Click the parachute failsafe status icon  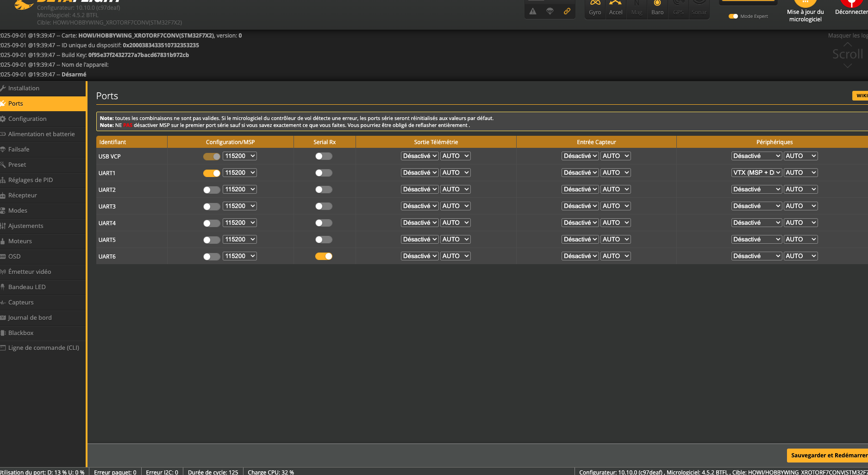[x=550, y=11]
